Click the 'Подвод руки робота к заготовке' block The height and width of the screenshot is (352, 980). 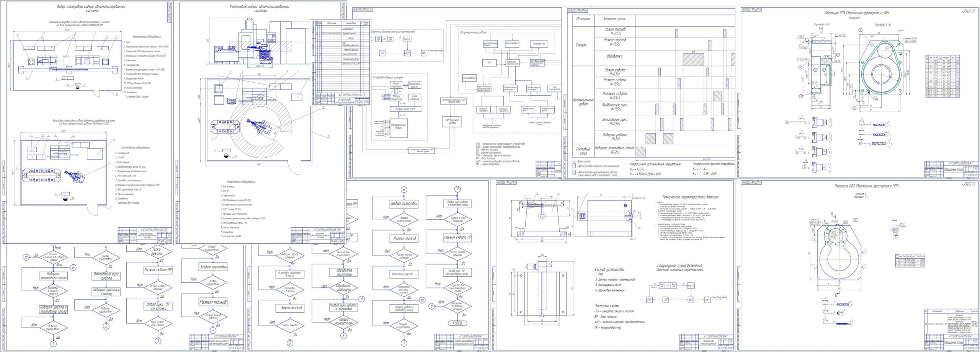343,308
